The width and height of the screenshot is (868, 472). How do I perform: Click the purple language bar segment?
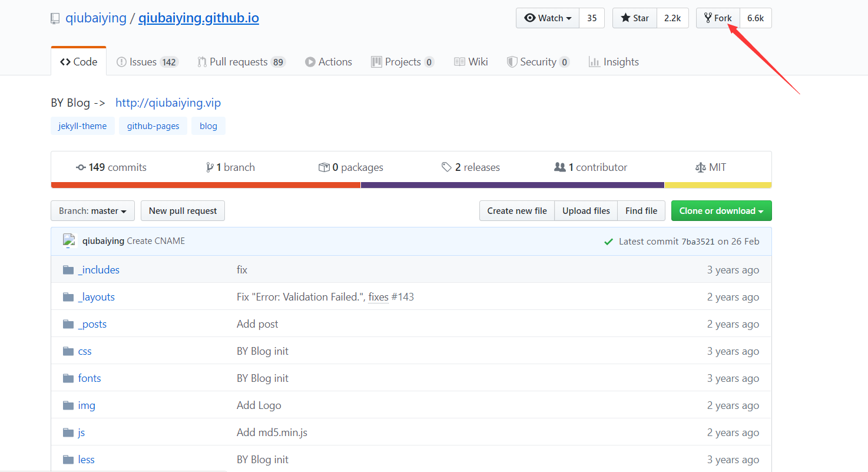click(512, 185)
